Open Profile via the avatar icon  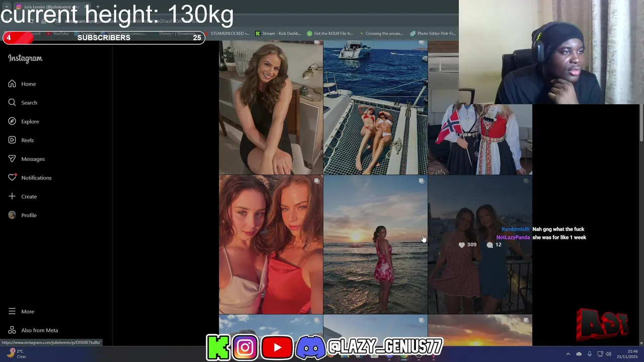point(12,215)
